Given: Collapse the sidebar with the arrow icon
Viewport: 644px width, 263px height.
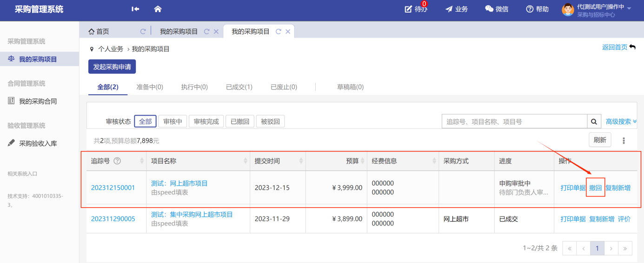Looking at the screenshot, I should click(135, 9).
